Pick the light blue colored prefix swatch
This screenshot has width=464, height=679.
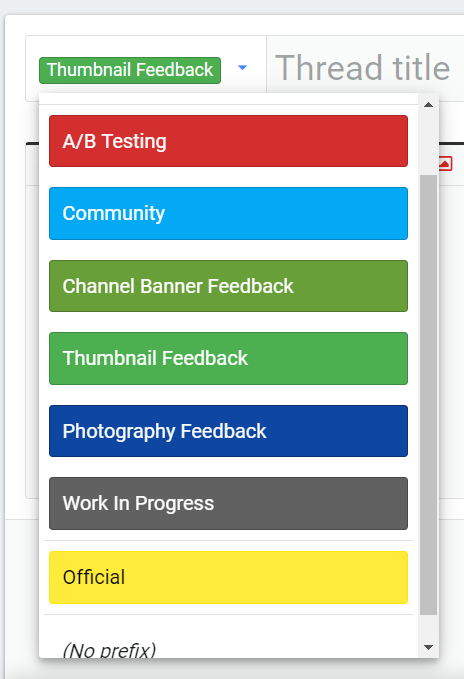point(229,213)
